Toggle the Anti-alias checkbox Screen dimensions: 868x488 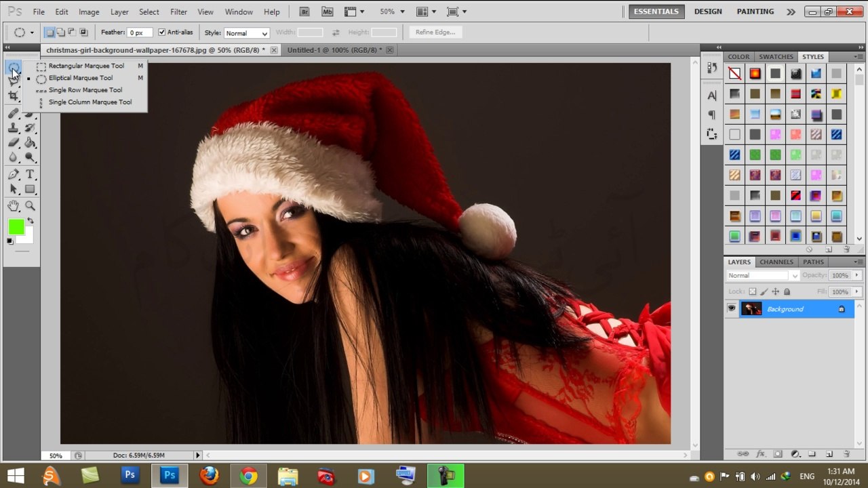pyautogui.click(x=161, y=32)
